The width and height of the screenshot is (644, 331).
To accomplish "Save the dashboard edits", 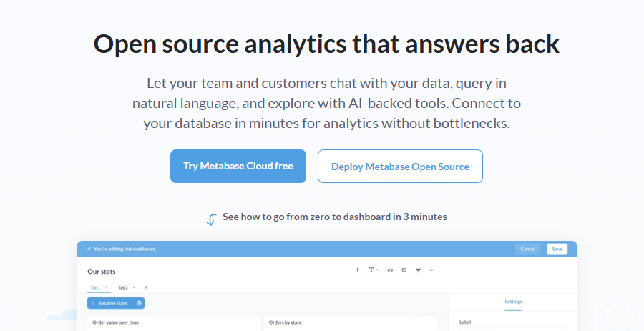I will pos(557,249).
